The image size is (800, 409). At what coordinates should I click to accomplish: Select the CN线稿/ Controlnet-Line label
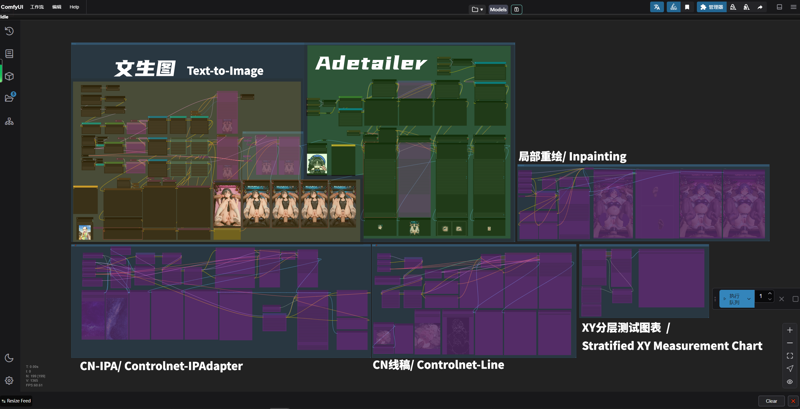(x=438, y=365)
